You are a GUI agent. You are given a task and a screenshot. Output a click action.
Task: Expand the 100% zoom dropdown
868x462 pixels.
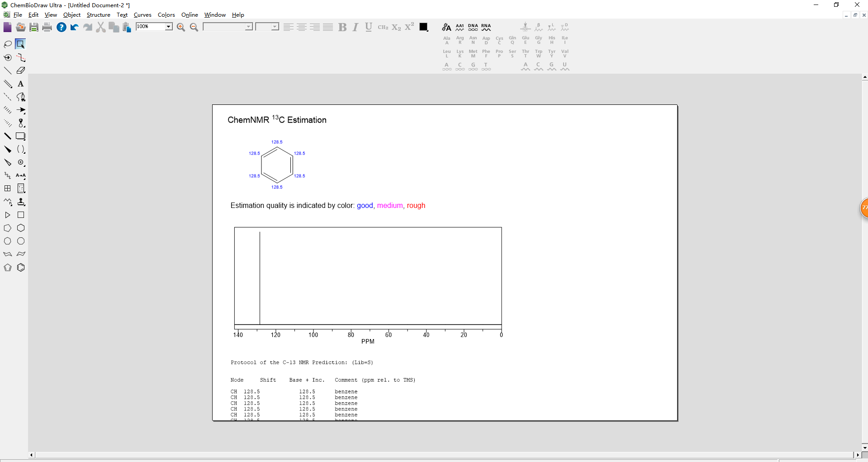click(x=168, y=27)
